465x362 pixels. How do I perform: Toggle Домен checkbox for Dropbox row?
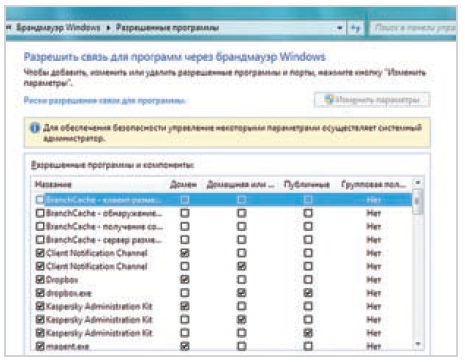click(185, 279)
